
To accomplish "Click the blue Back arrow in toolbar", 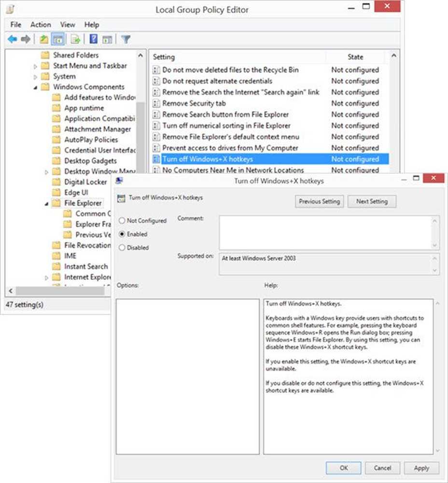I will click(x=12, y=39).
